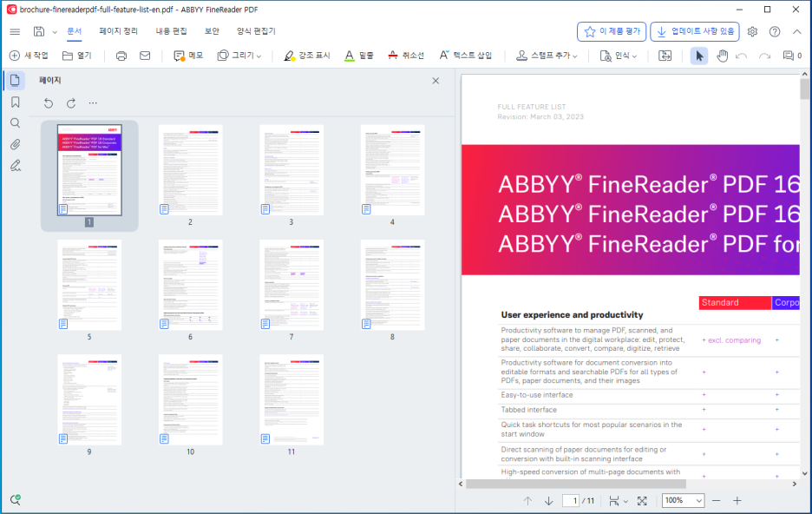
Task: Click the Standard column header
Action: [734, 303]
